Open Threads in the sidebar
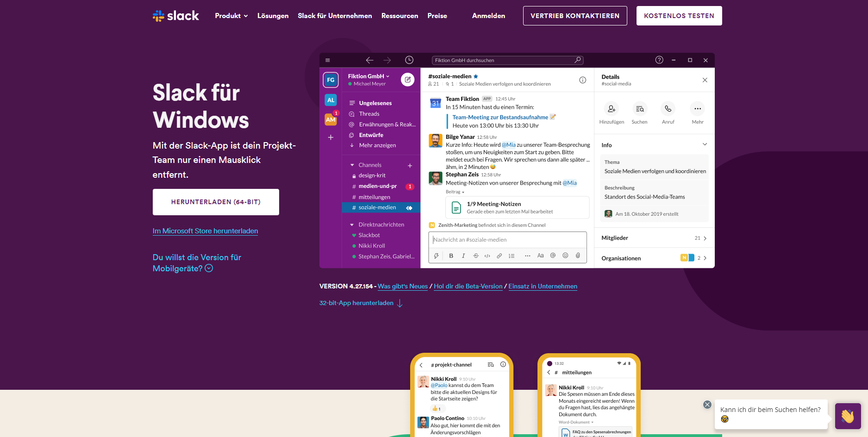Viewport: 868px width, 437px height. click(369, 114)
